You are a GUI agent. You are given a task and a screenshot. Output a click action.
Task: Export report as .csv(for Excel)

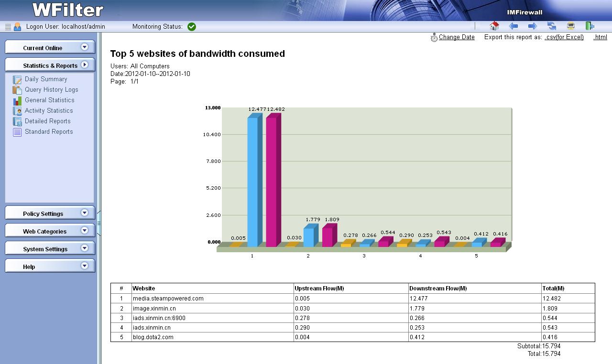(x=564, y=37)
